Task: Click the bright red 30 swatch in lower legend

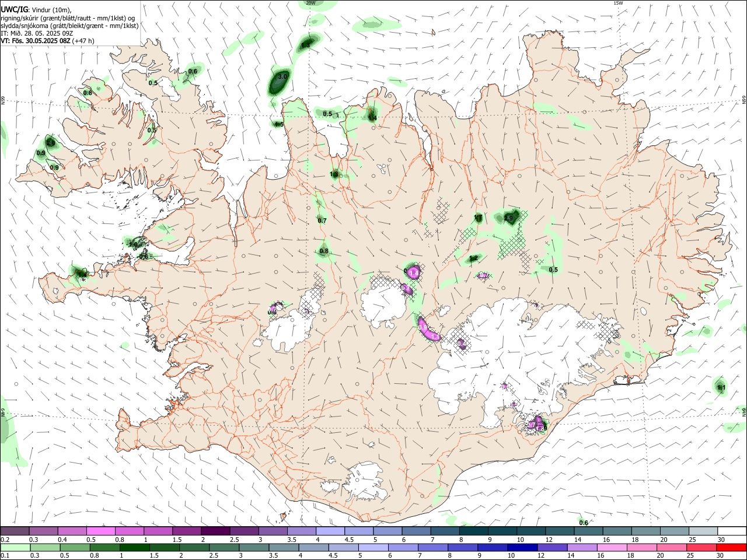Action: pyautogui.click(x=731, y=547)
